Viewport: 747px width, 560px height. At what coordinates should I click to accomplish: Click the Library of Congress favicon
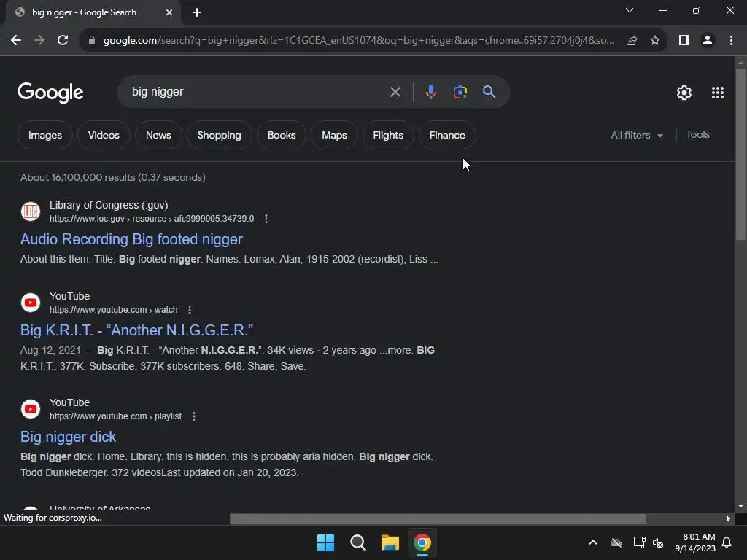[31, 211]
